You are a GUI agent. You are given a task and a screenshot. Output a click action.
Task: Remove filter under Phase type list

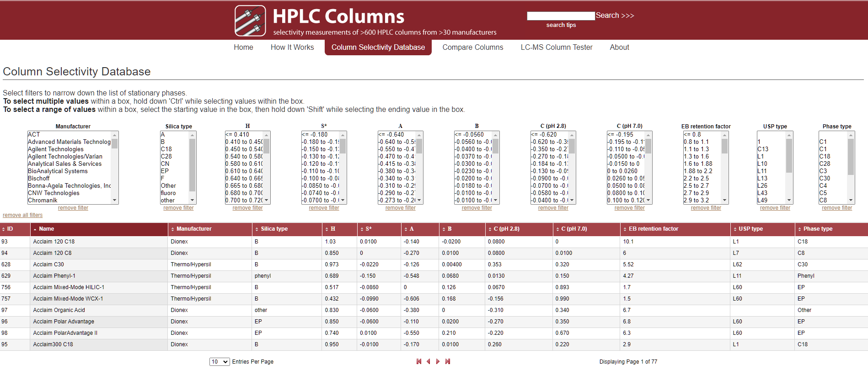coord(837,208)
